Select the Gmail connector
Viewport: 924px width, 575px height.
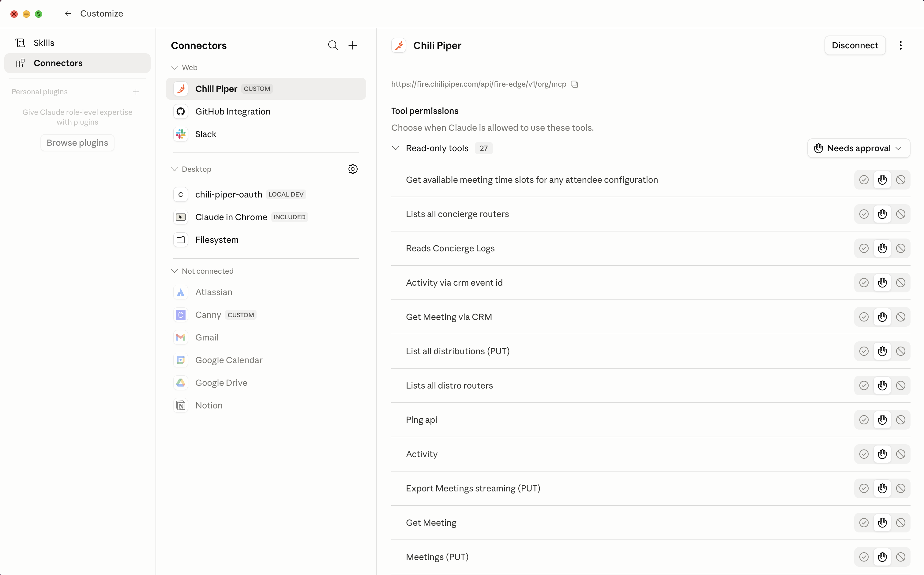[266, 338]
